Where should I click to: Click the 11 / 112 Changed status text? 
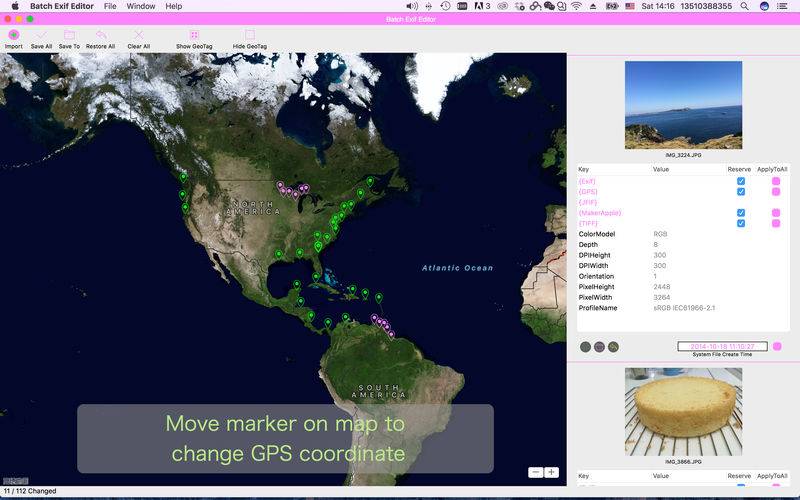coord(30,491)
